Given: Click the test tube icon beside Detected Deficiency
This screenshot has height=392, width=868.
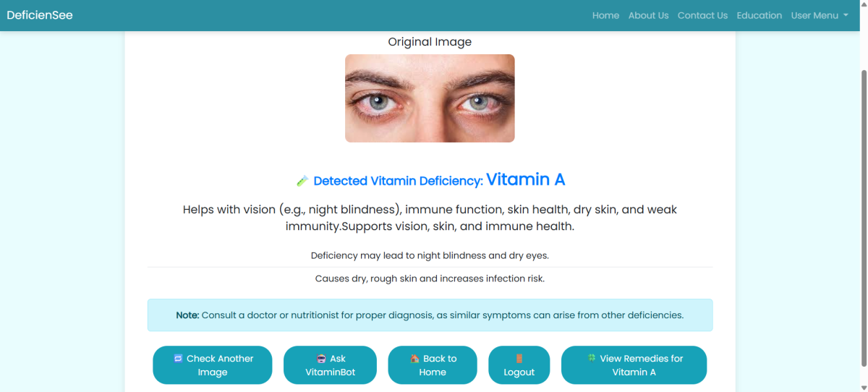Looking at the screenshot, I should [x=303, y=181].
